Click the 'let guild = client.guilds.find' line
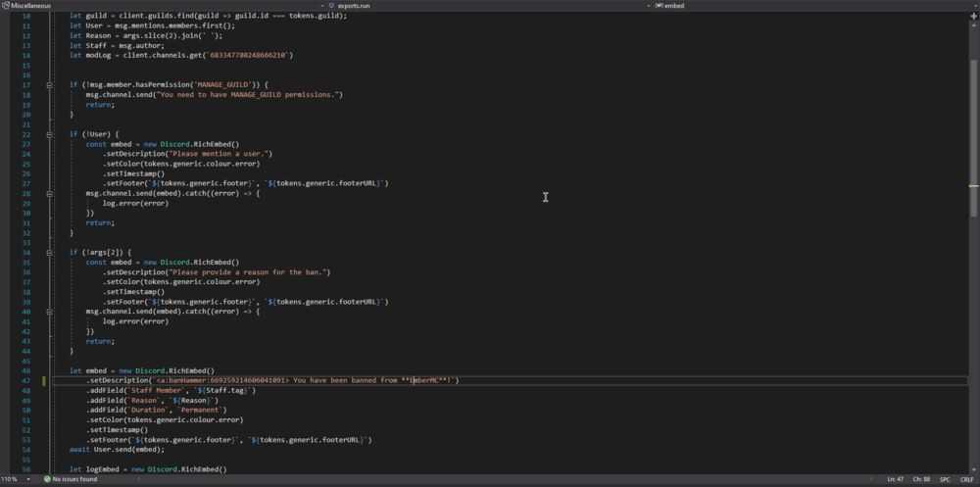The height and width of the screenshot is (487, 980). click(x=208, y=16)
